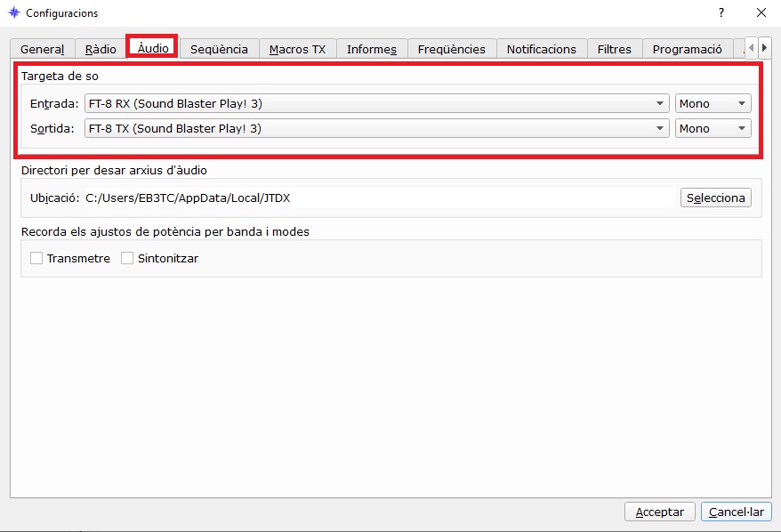Expand the Entrada Mono channel dropdown
The height and width of the screenshot is (532, 781).
click(713, 103)
